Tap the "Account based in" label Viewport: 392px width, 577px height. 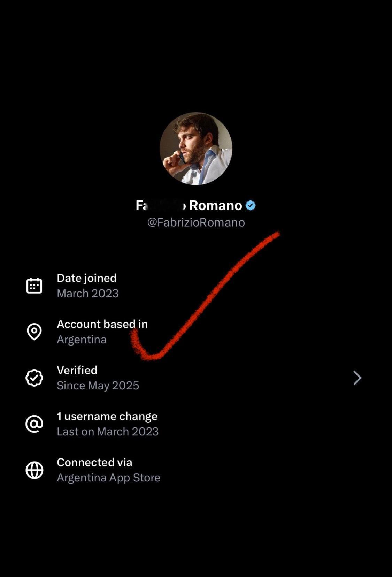point(102,324)
